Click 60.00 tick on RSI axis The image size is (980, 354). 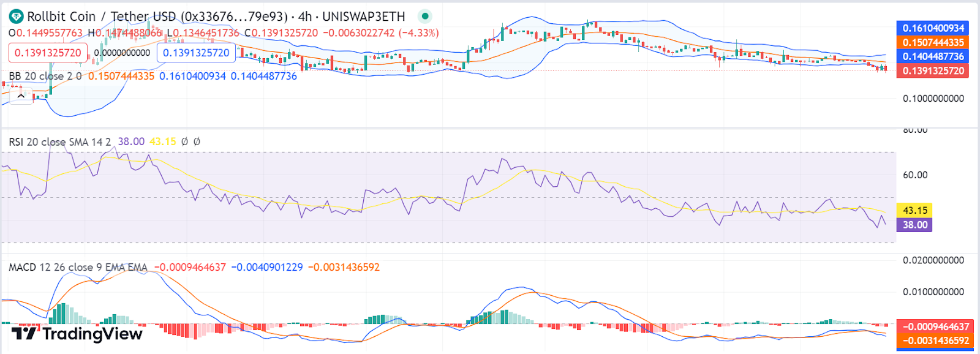(x=915, y=175)
